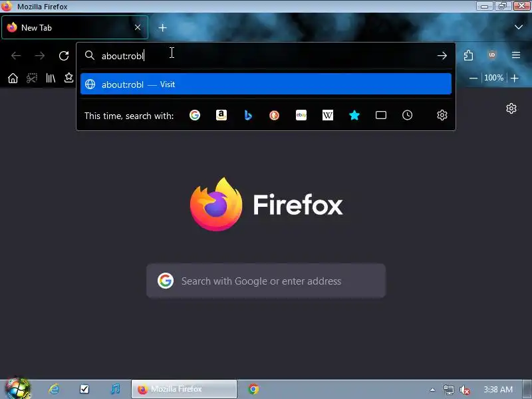The image size is (532, 399).
Task: Click the muted volume tray icon
Action: pos(464,390)
